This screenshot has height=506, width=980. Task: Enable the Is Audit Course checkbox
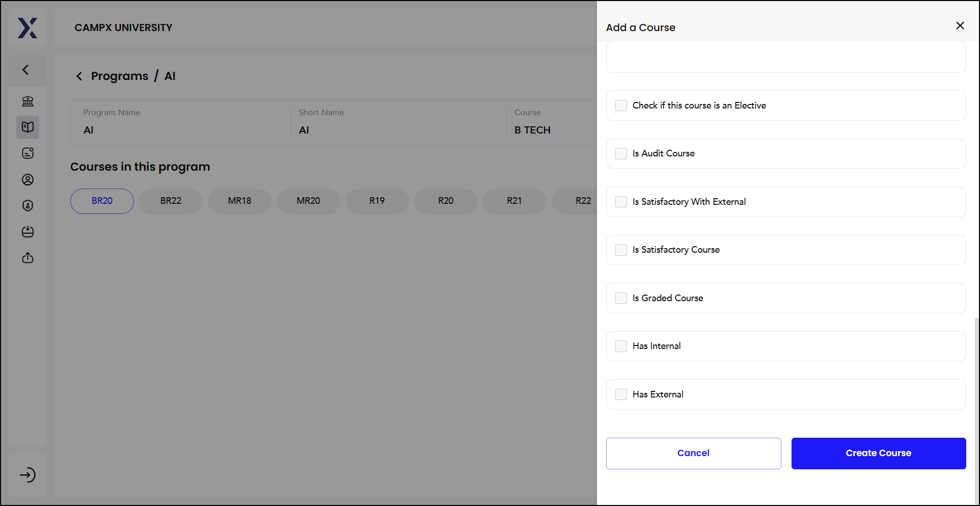pos(621,153)
